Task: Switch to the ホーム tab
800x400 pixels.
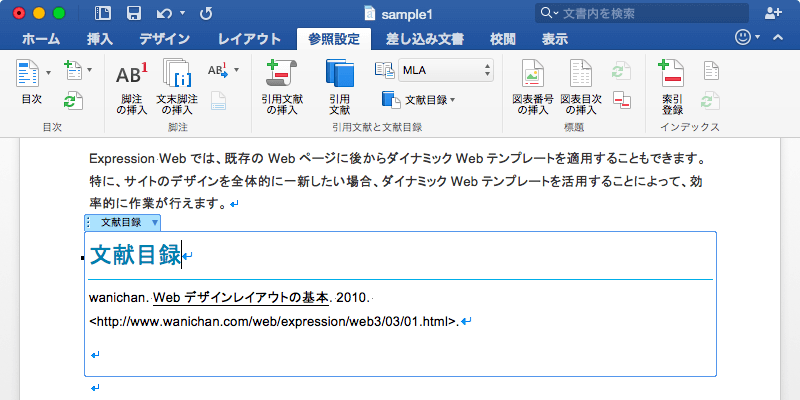Action: point(41,39)
